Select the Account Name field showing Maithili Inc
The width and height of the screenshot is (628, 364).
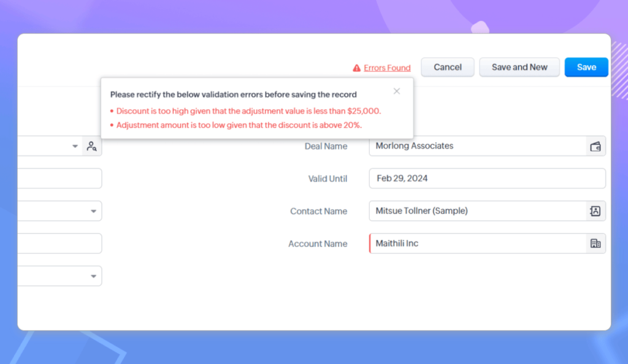(x=478, y=243)
